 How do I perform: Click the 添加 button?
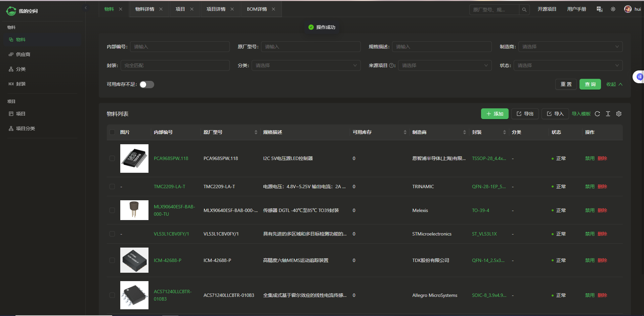(x=495, y=114)
